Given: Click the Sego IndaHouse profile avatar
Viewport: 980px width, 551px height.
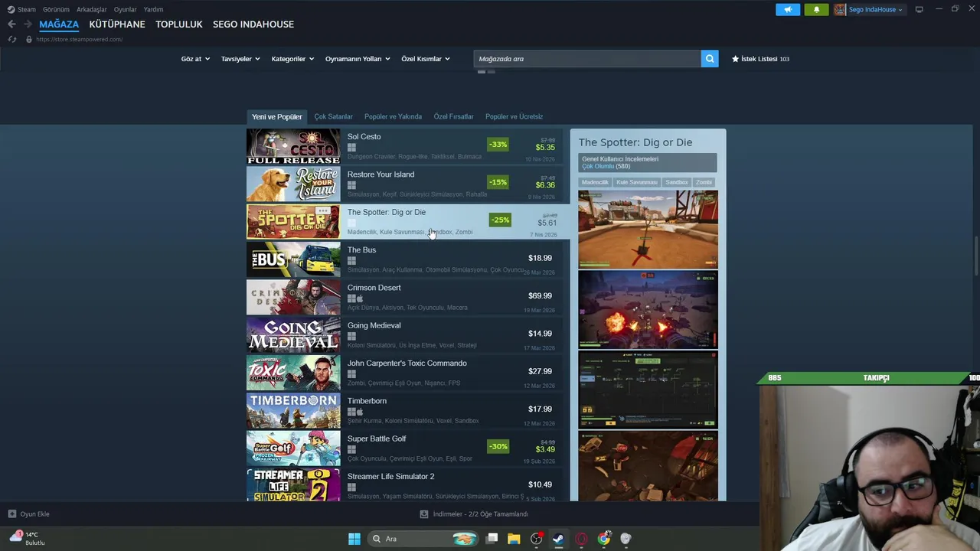Looking at the screenshot, I should [840, 9].
